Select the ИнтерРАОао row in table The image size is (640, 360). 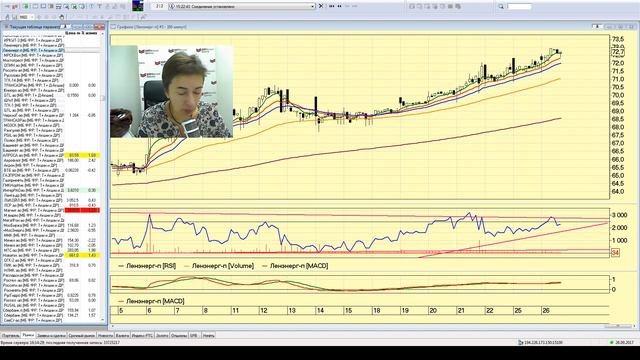(x=51, y=190)
